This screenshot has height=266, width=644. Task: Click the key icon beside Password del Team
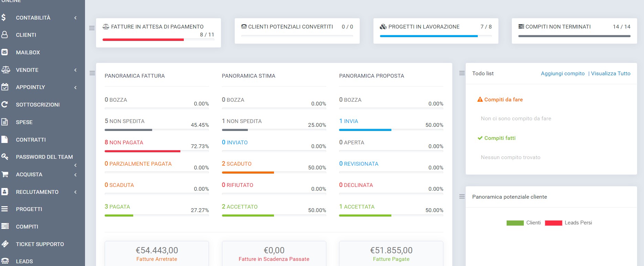click(5, 157)
